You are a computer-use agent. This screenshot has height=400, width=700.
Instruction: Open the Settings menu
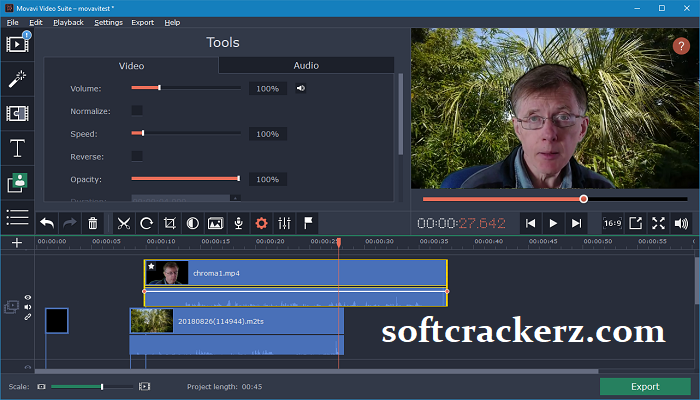coord(108,22)
